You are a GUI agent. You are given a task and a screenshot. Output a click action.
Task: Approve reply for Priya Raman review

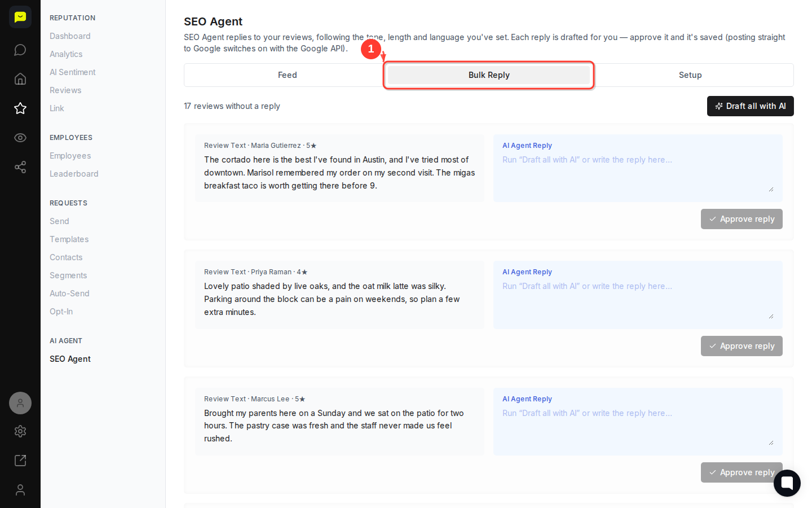tap(742, 346)
